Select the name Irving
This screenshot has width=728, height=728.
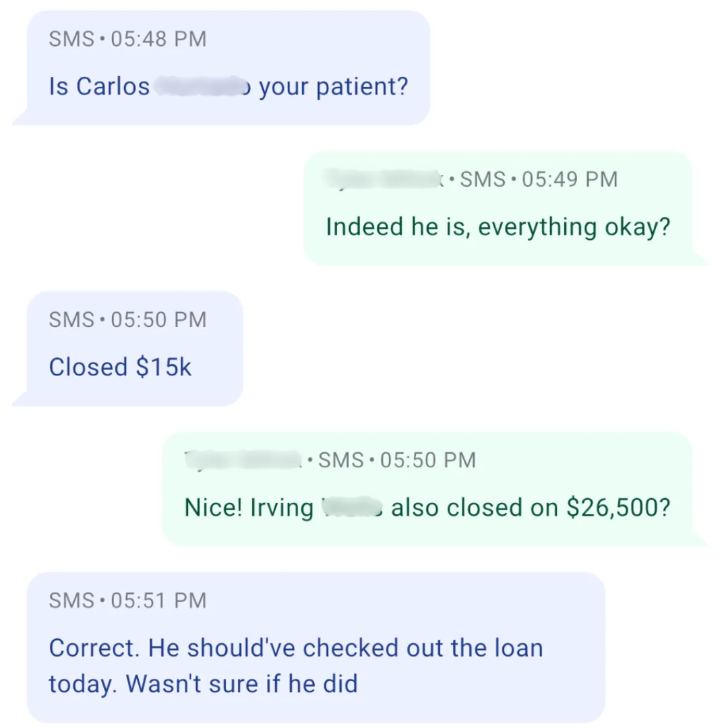[x=282, y=508]
